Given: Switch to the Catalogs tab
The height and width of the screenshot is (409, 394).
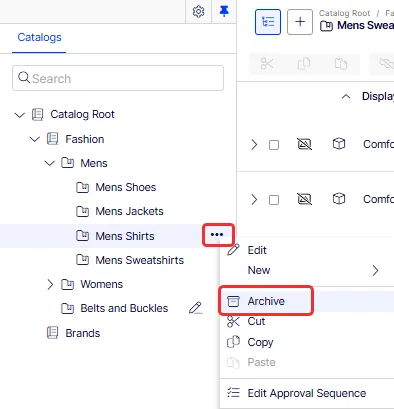Looking at the screenshot, I should click(x=39, y=37).
